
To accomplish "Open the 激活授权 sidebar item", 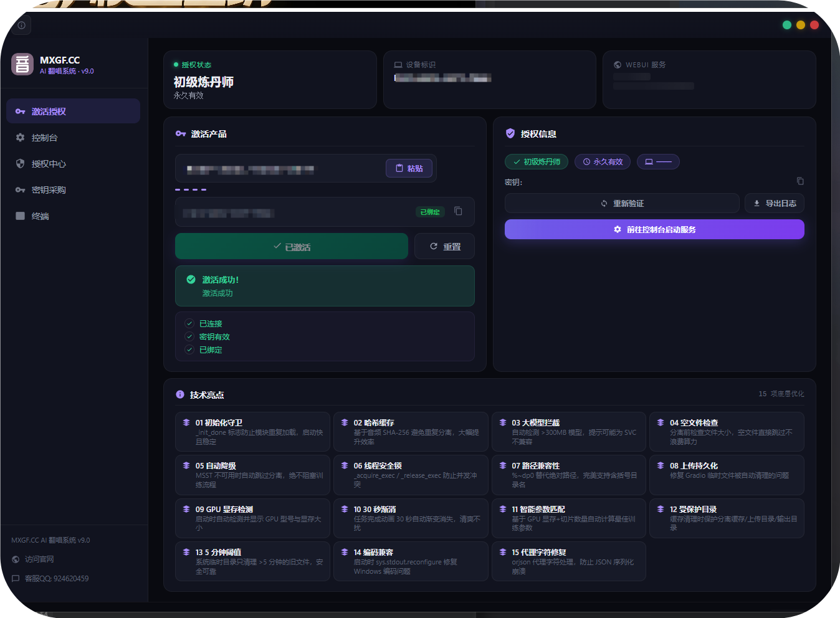I will coord(73,112).
